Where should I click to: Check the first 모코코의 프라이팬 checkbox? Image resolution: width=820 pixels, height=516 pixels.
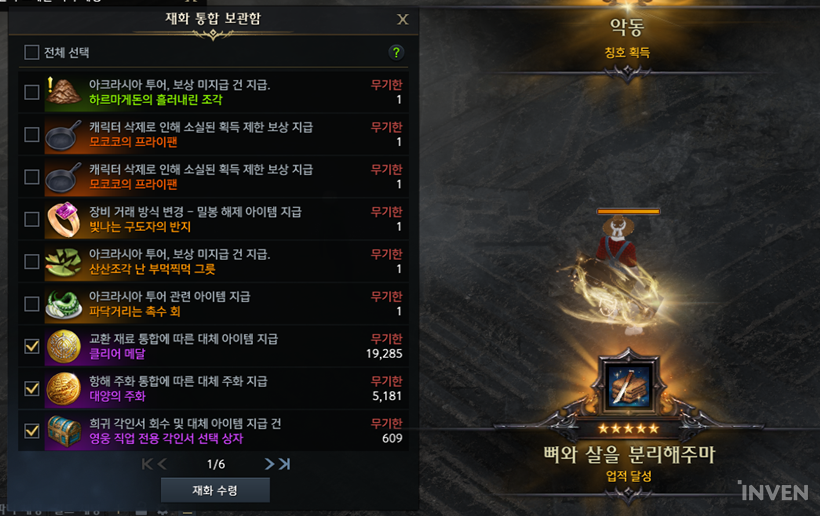click(x=32, y=134)
